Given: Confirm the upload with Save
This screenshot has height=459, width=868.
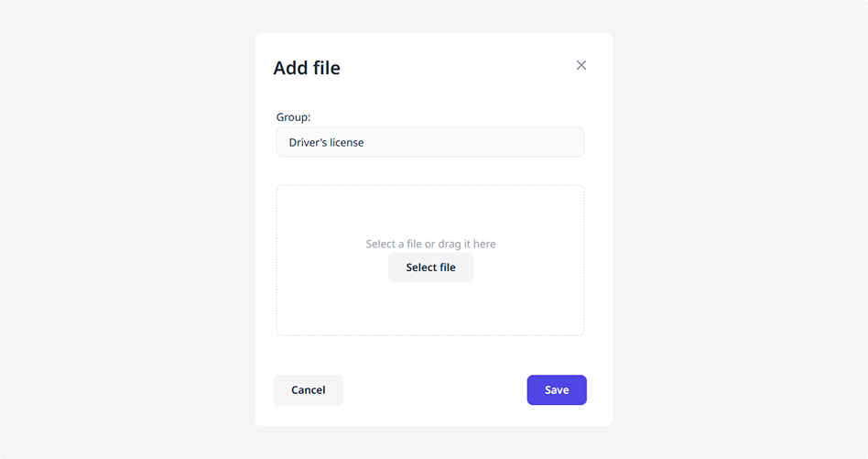Looking at the screenshot, I should [x=557, y=390].
